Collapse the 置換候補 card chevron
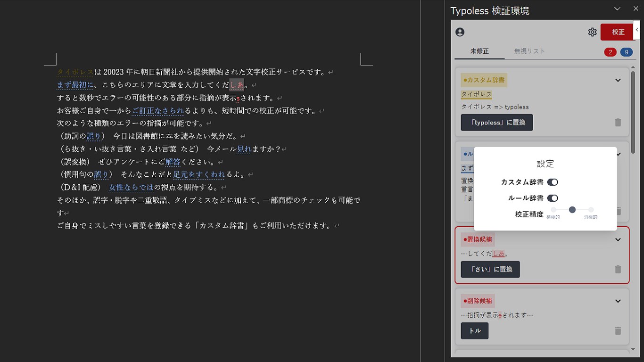 click(x=618, y=239)
